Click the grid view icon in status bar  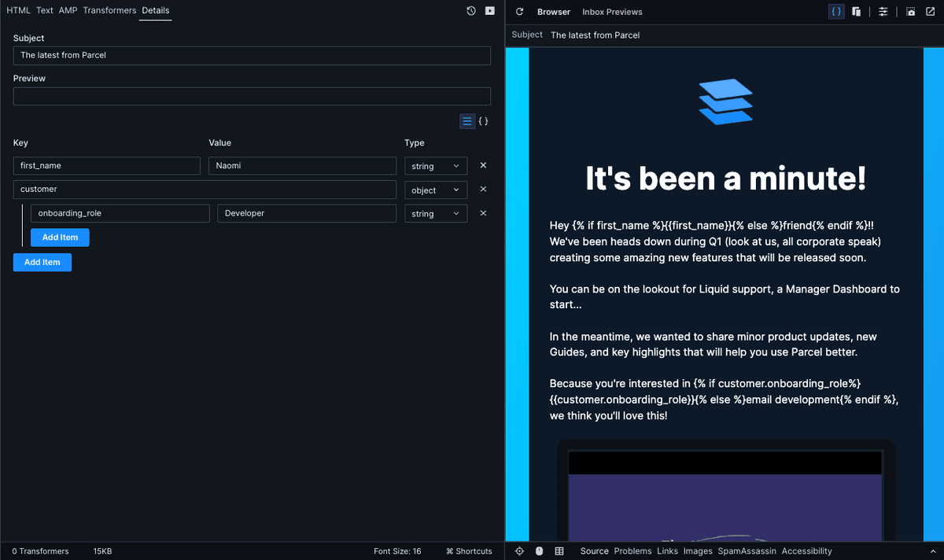point(559,551)
